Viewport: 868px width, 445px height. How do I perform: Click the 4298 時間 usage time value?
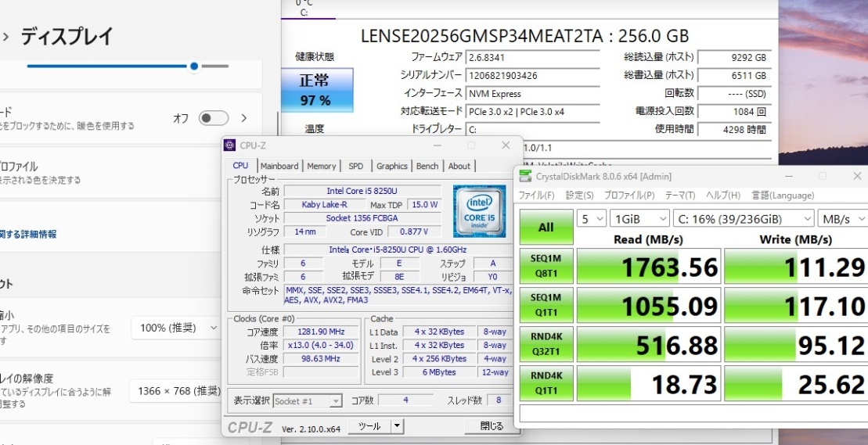(x=734, y=129)
